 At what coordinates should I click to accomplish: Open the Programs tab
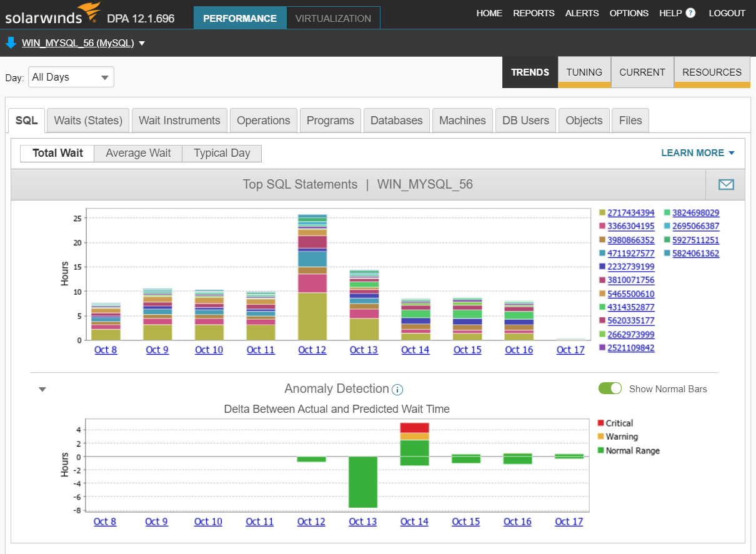331,121
